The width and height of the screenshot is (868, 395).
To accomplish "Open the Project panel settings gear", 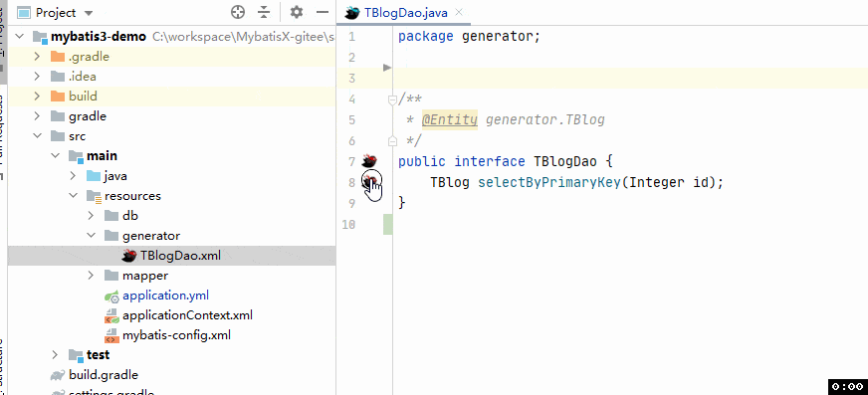I will click(x=297, y=12).
